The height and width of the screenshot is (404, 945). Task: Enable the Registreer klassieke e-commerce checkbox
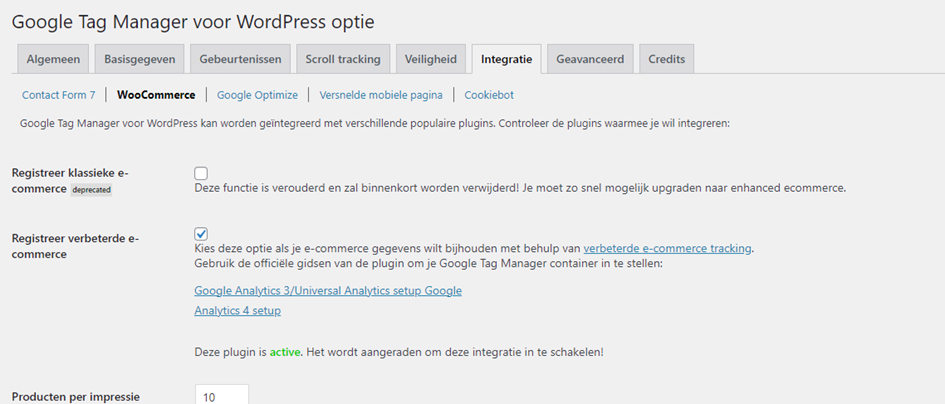click(201, 173)
